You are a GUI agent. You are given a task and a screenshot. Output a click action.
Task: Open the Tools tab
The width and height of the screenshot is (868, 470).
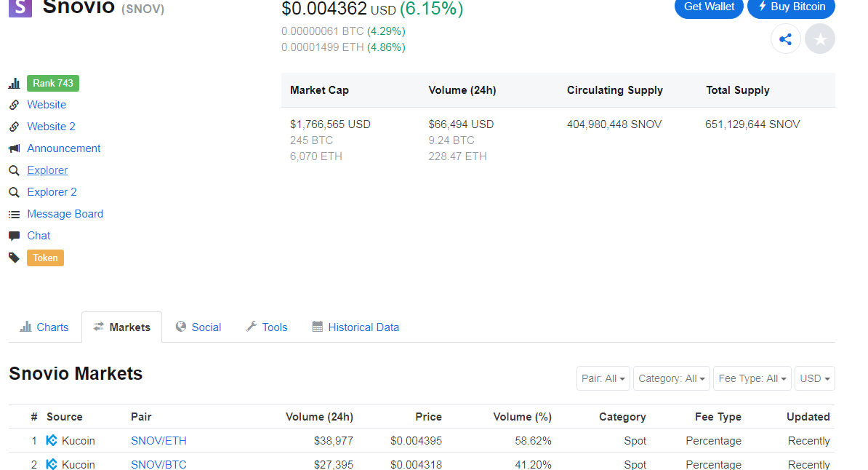267,327
